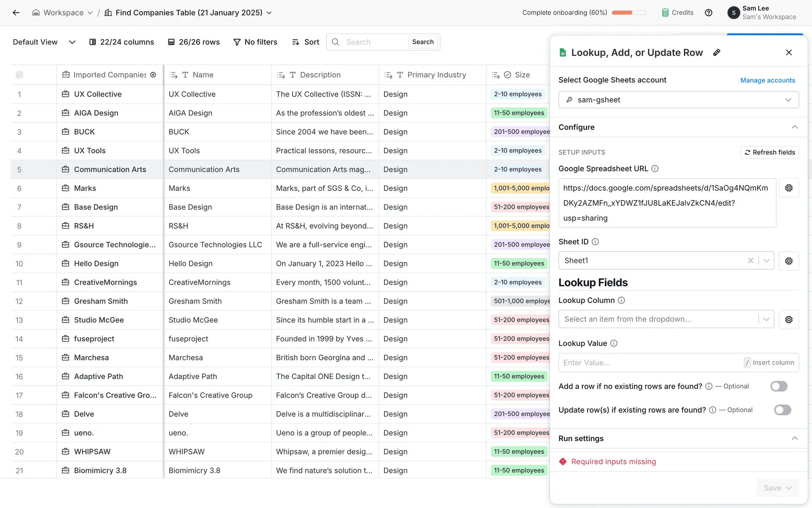Open the No filters menu
This screenshot has height=508, width=812.
[255, 42]
